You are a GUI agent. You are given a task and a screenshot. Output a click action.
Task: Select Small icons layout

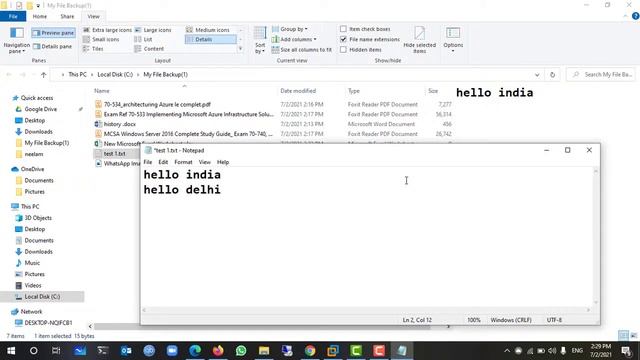tap(101, 39)
